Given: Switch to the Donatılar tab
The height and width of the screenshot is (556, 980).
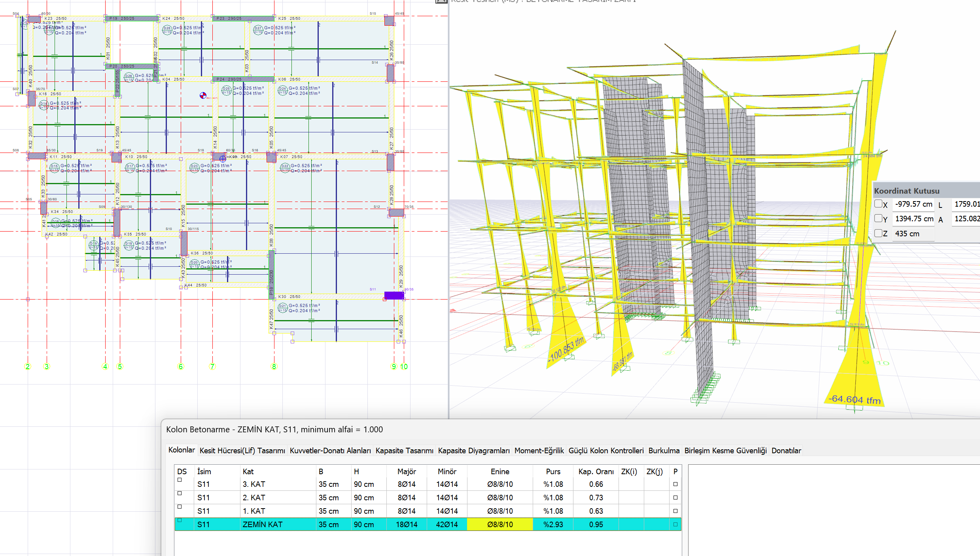Looking at the screenshot, I should click(x=786, y=450).
